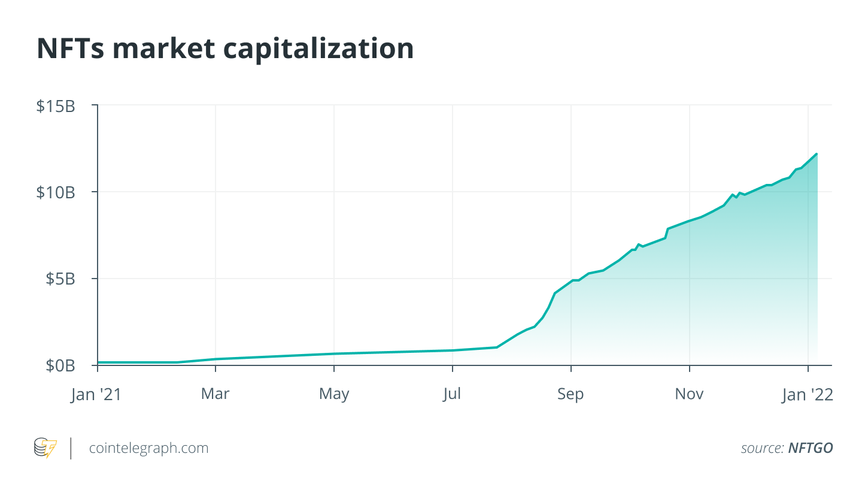Click the Nov x-axis label
This screenshot has width=868, height=496.
(x=690, y=394)
